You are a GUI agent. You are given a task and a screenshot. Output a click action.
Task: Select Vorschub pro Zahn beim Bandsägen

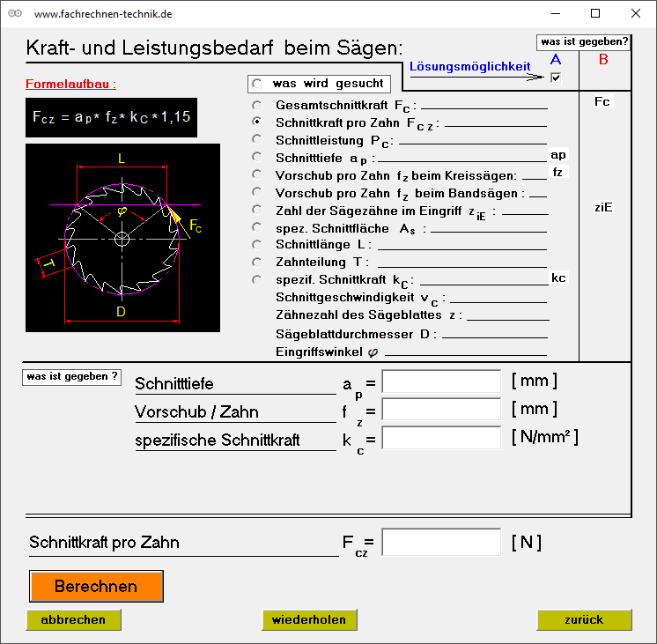(x=257, y=192)
